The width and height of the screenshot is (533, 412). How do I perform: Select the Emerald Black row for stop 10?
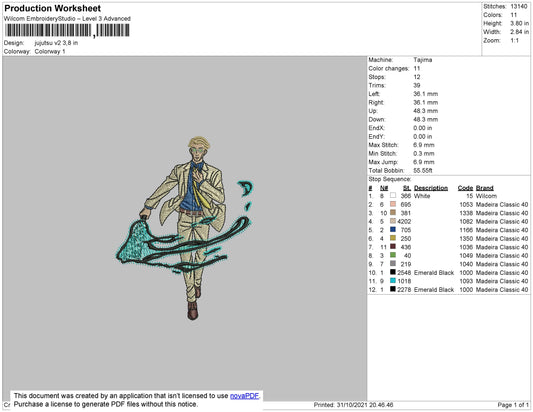(x=448, y=273)
